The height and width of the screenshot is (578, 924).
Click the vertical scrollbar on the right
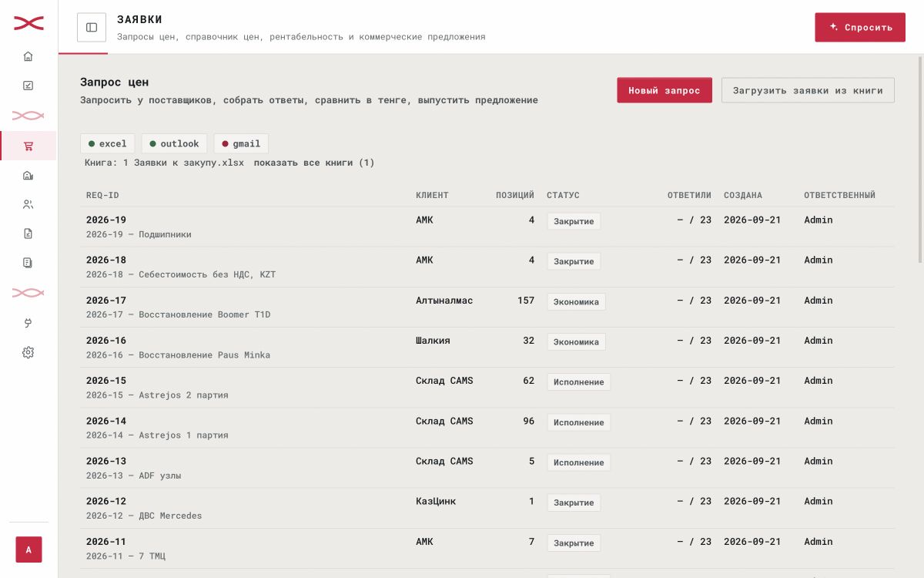pyautogui.click(x=919, y=158)
